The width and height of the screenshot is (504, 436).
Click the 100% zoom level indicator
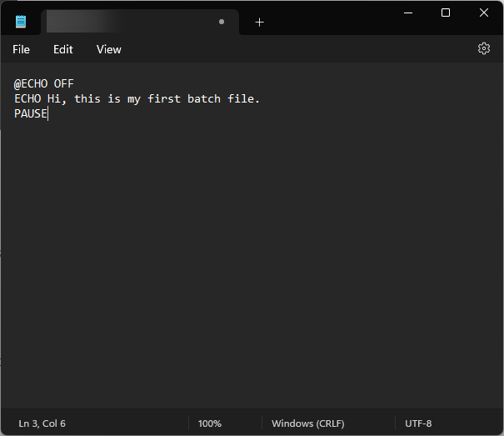[210, 423]
